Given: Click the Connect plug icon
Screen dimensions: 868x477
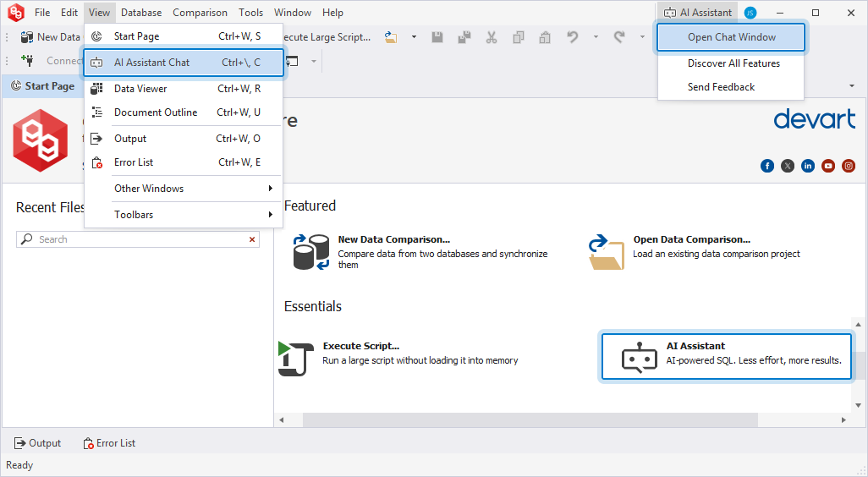Looking at the screenshot, I should (x=26, y=60).
